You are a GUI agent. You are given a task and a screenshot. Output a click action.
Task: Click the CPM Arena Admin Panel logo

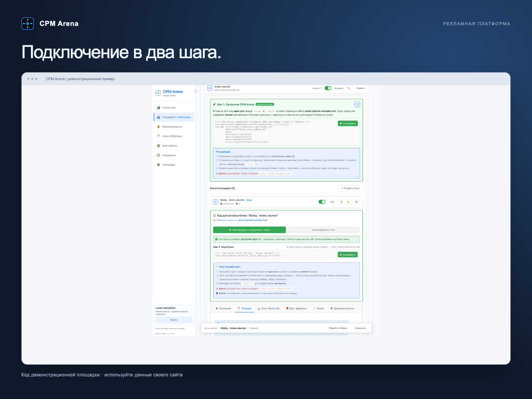click(169, 93)
